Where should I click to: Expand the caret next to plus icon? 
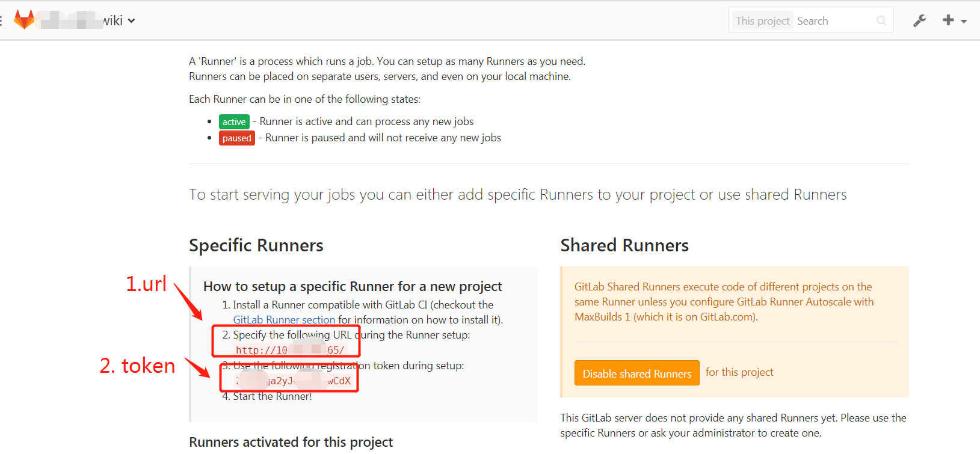(x=964, y=22)
